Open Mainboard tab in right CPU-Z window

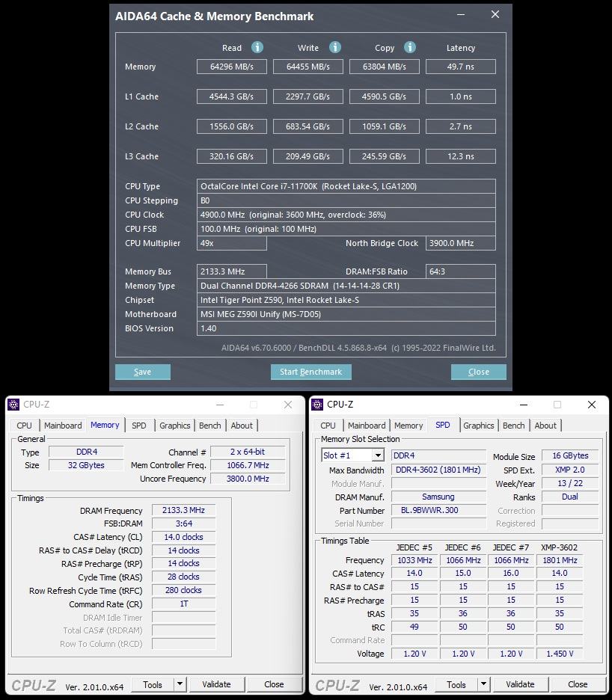point(367,426)
